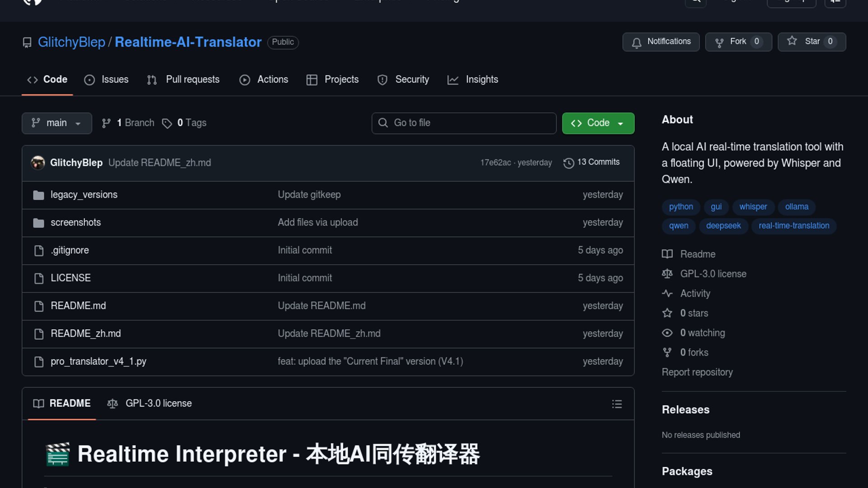Open the pro_translator_v4_1.py file
868x488 pixels.
click(x=99, y=361)
